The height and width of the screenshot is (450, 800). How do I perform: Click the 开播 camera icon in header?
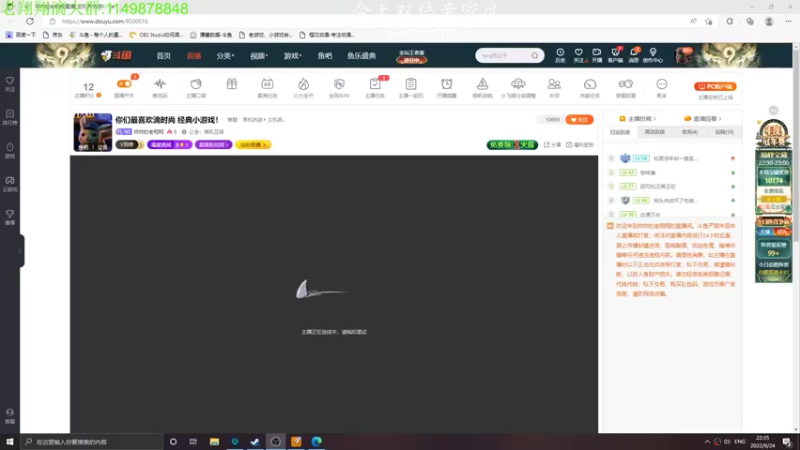tap(596, 55)
